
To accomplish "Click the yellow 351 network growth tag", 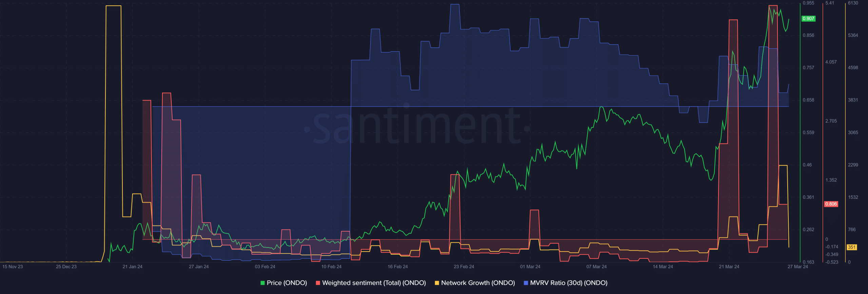I will coord(852,247).
